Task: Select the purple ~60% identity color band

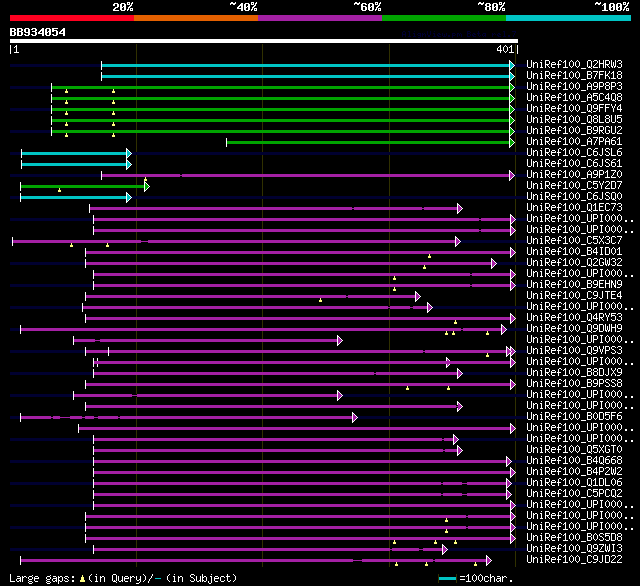Action: [x=320, y=18]
